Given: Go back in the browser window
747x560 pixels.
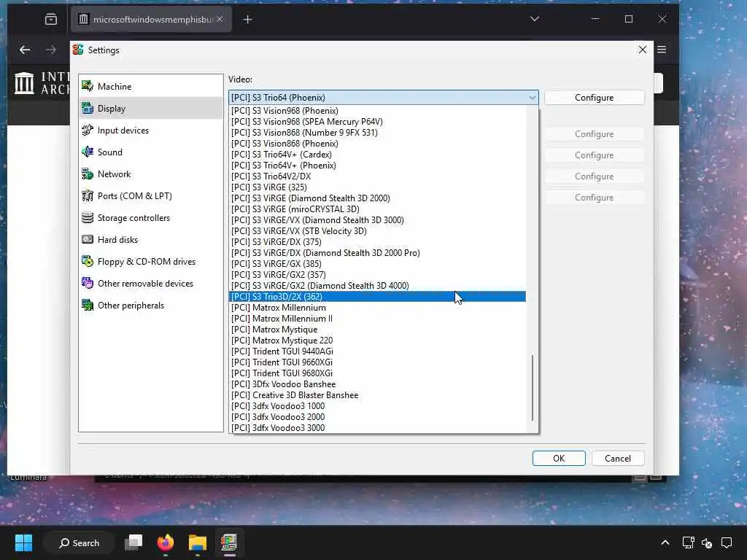Looking at the screenshot, I should pyautogui.click(x=25, y=50).
